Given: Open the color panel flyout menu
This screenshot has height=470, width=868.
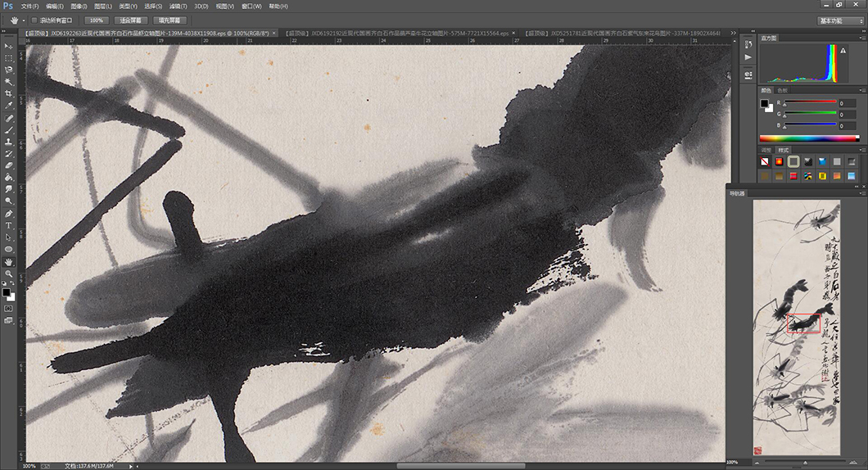Looking at the screenshot, I should tap(862, 90).
